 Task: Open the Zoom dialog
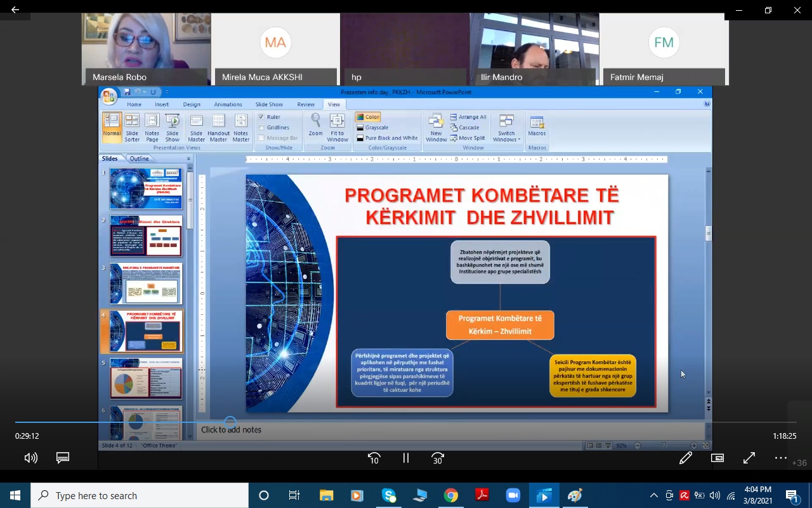(x=316, y=125)
